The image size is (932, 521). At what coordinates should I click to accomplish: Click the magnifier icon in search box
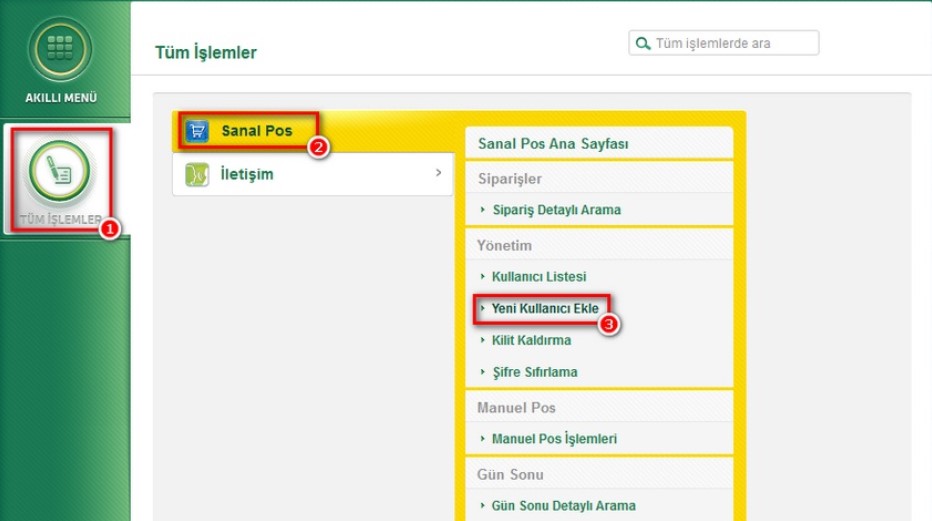tap(642, 43)
